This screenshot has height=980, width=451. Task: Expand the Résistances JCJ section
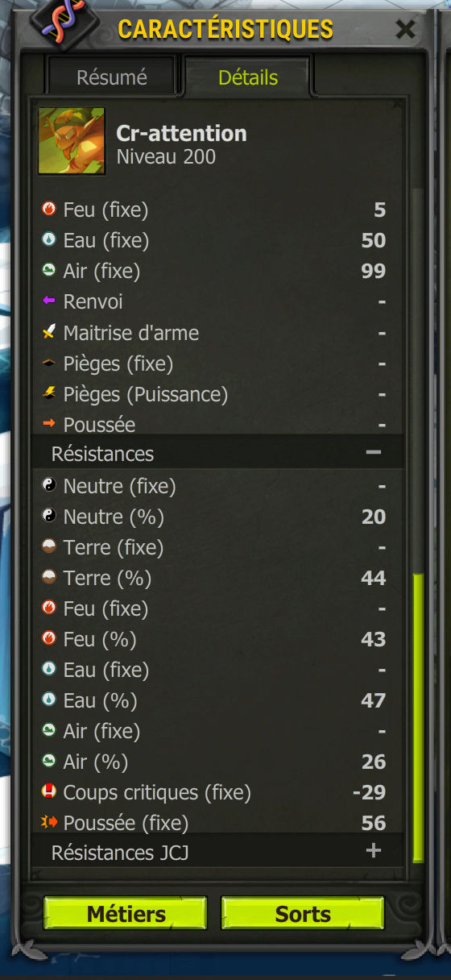pyautogui.click(x=373, y=850)
